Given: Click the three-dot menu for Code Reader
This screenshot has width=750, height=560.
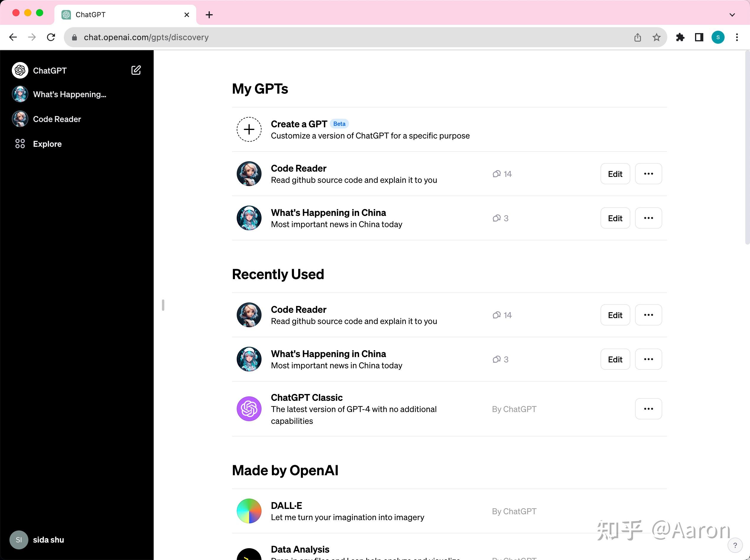Looking at the screenshot, I should coord(648,174).
